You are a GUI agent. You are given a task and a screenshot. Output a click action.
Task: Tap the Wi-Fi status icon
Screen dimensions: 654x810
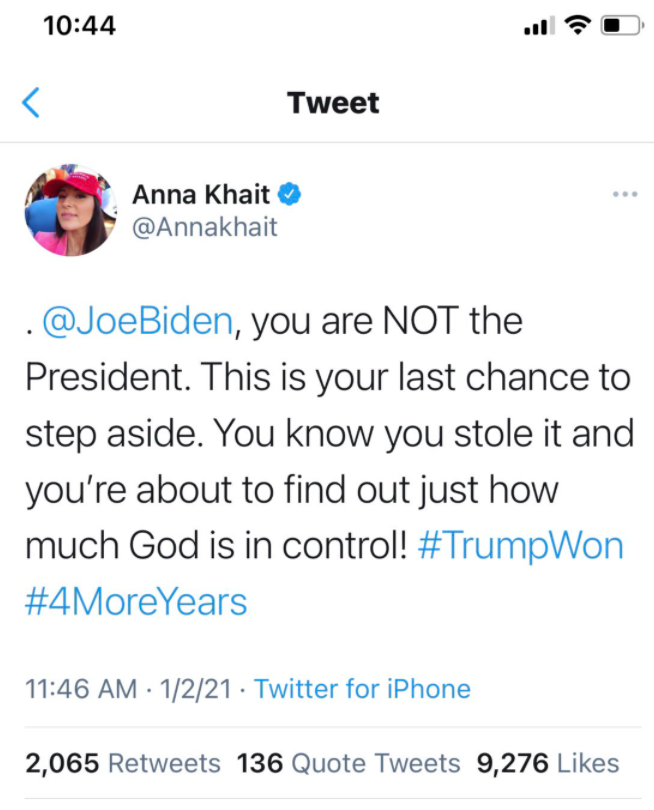point(576,26)
